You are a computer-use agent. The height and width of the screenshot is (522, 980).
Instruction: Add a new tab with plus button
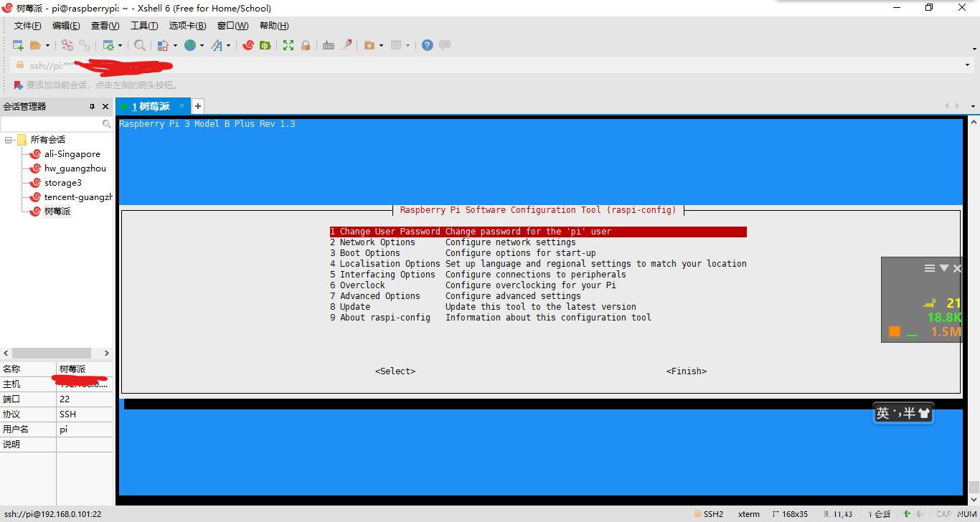[198, 106]
